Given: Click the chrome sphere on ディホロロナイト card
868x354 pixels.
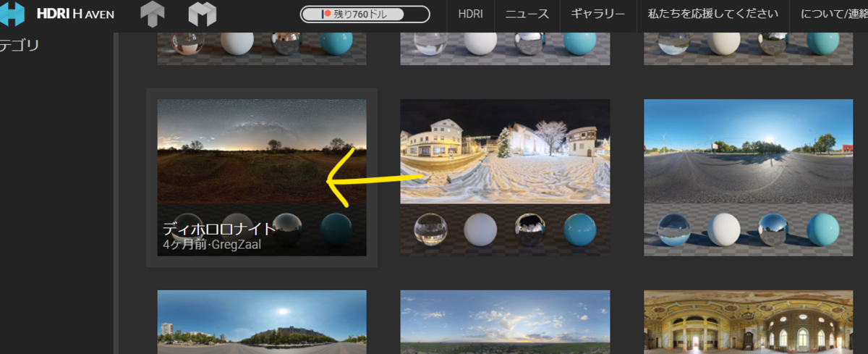Looking at the screenshot, I should (287, 229).
